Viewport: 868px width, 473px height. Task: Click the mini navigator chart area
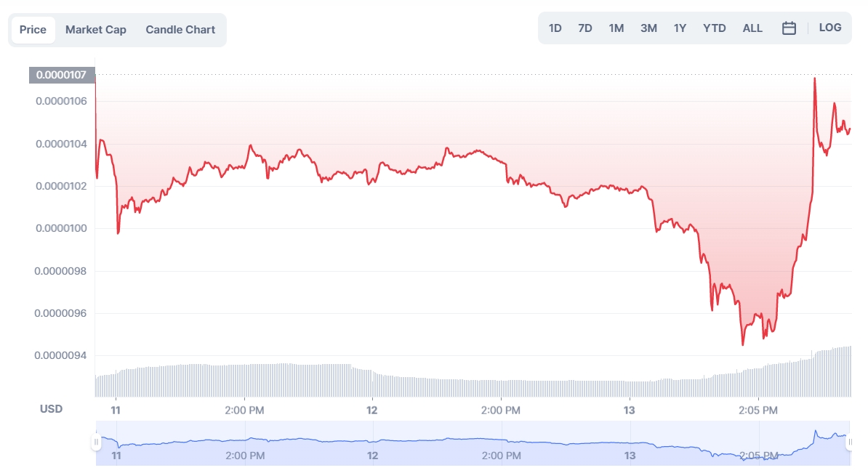(473, 442)
